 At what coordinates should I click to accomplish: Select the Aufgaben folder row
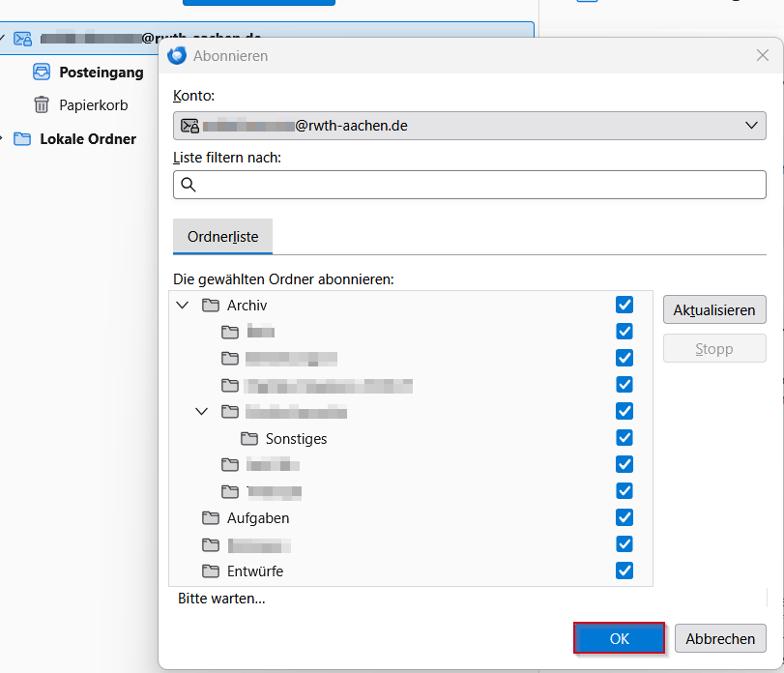tap(411, 518)
